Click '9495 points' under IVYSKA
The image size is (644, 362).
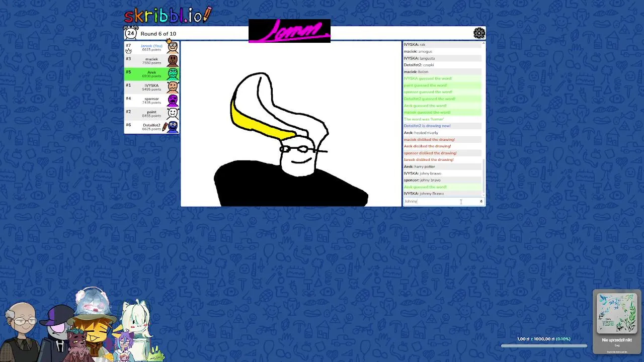pos(151,89)
